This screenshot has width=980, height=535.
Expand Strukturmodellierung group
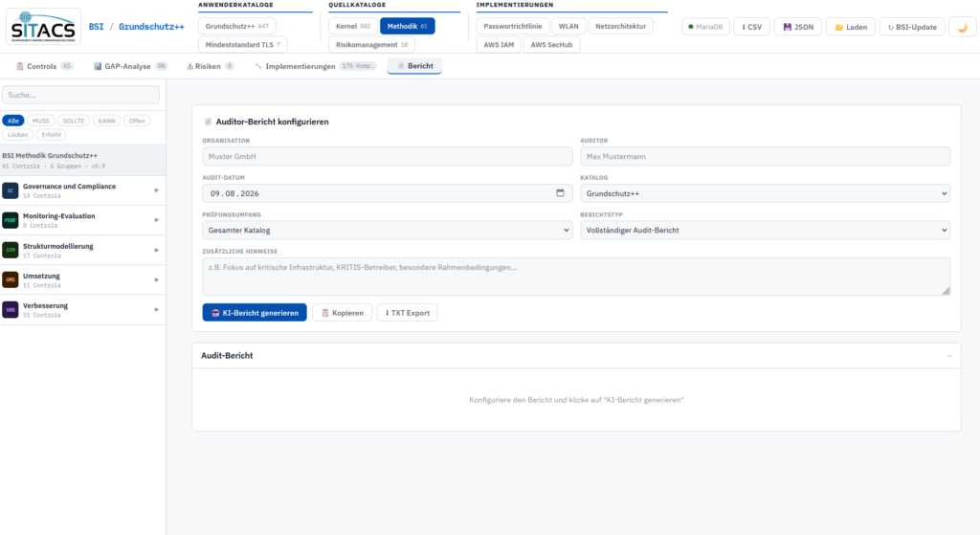[156, 250]
